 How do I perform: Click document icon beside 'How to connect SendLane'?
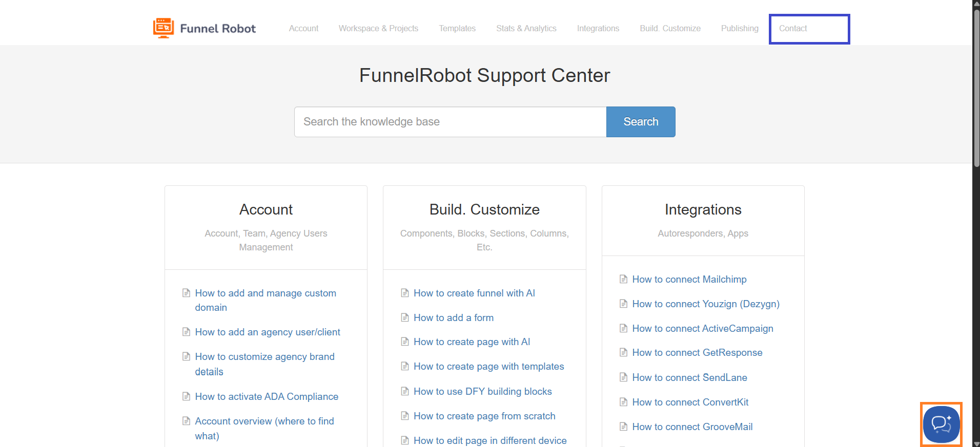623,377
